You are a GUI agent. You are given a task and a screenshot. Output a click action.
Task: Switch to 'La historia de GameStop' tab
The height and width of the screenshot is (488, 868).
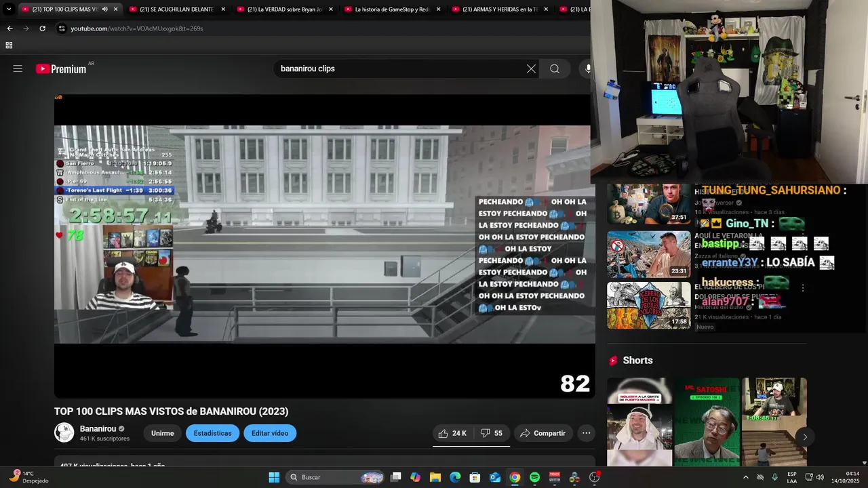pyautogui.click(x=391, y=9)
